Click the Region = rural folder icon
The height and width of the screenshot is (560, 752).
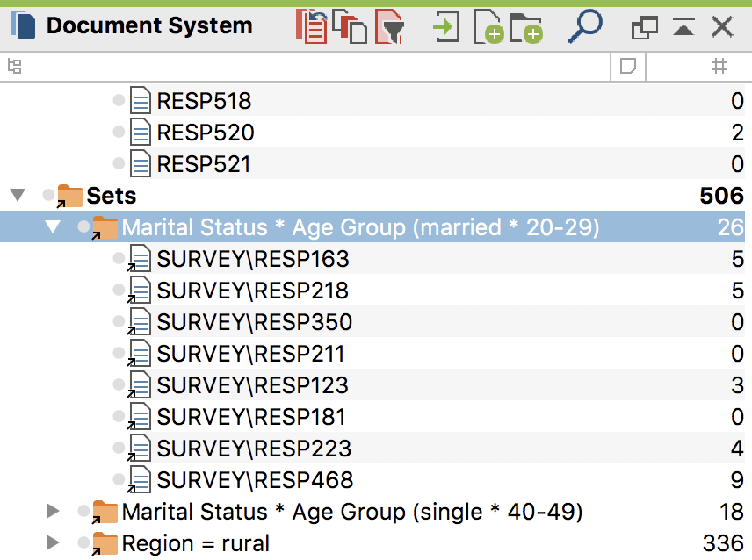(104, 543)
